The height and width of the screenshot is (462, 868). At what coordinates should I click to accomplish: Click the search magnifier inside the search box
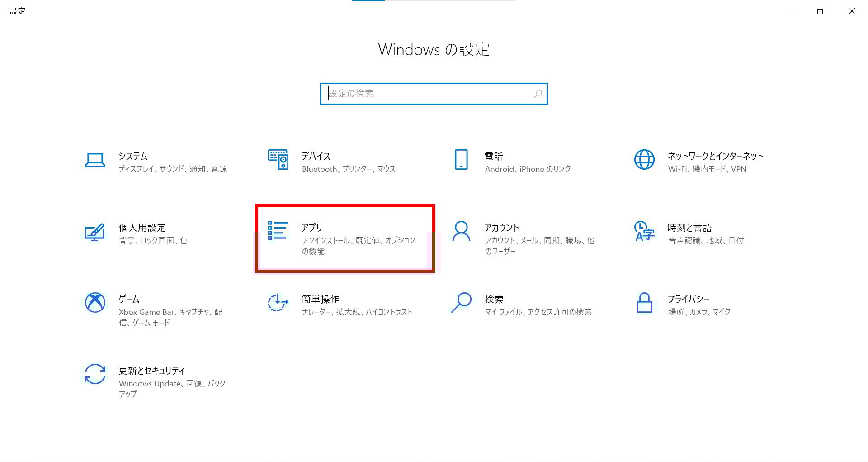click(x=538, y=94)
